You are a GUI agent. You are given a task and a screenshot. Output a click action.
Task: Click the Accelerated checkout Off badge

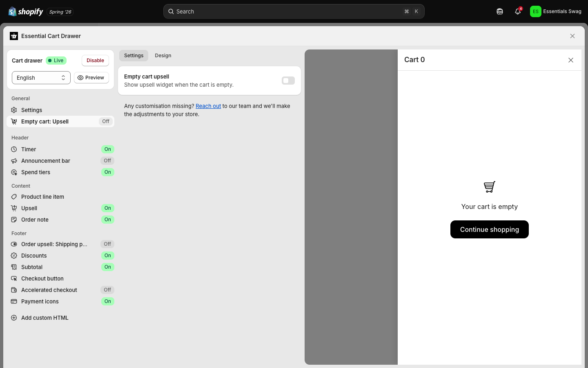tap(107, 290)
